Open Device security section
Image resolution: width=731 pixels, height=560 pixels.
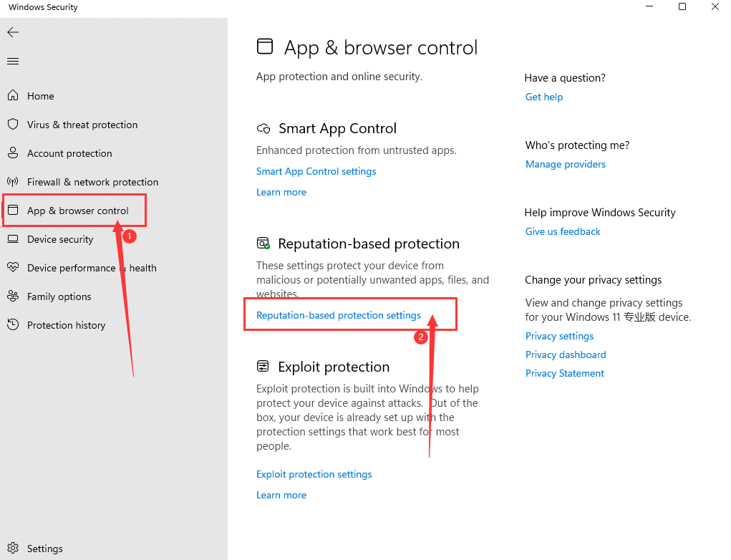click(x=60, y=239)
